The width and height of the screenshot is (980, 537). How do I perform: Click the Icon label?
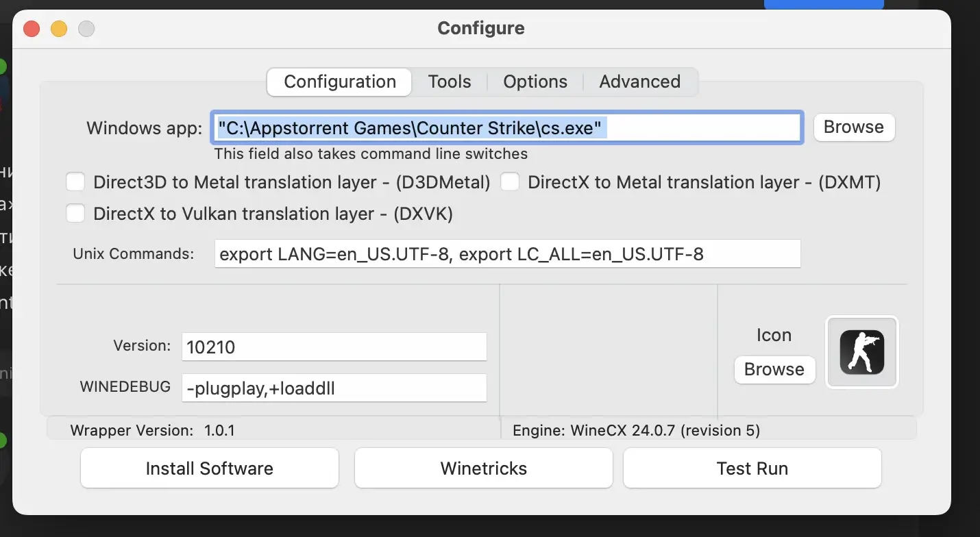tap(774, 335)
